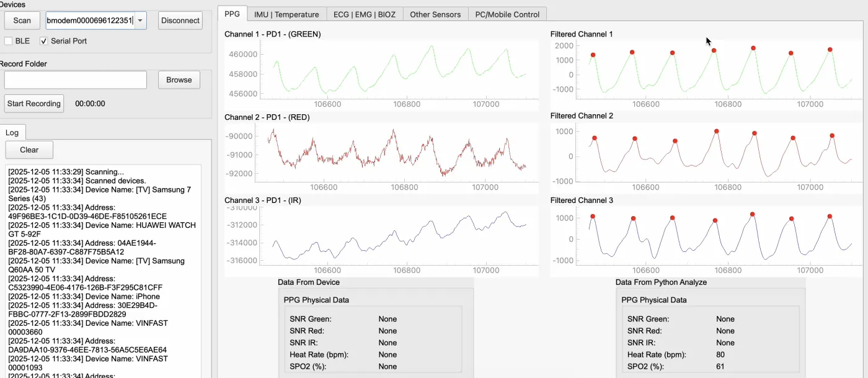This screenshot has height=378, width=868.
Task: Click SNR IR value None under Data From Device
Action: click(387, 343)
